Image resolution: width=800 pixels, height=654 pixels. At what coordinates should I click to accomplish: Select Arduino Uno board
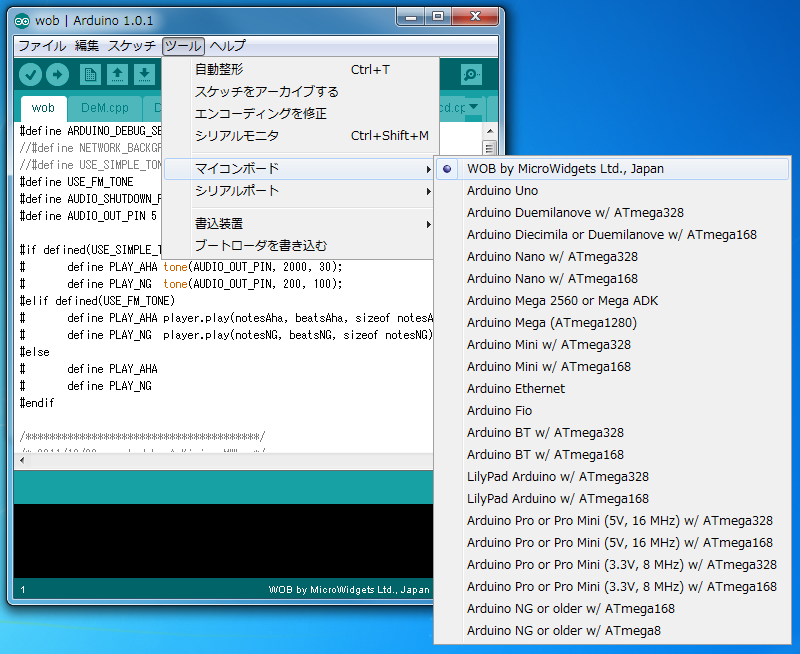tap(612, 191)
